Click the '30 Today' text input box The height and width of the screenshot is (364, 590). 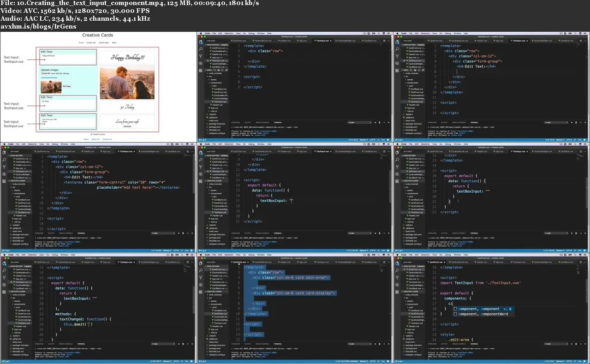pyautogui.click(x=68, y=105)
